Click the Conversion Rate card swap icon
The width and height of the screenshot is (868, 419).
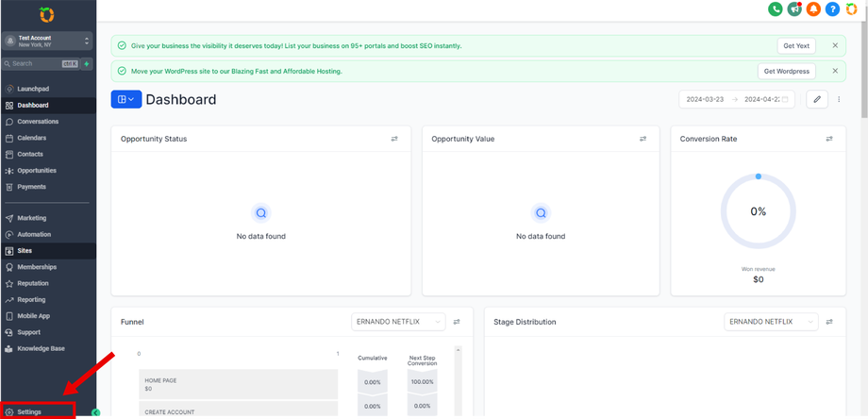pyautogui.click(x=829, y=139)
